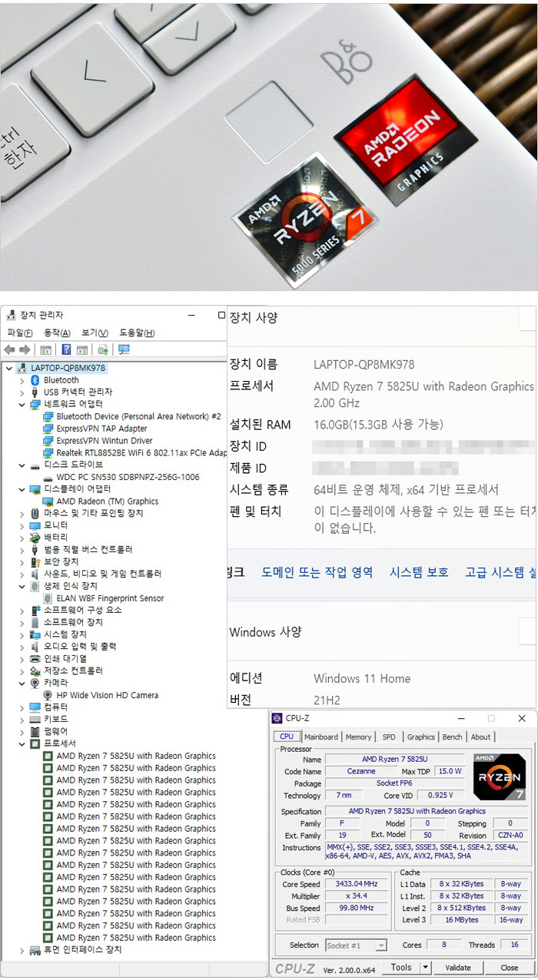
Task: Click the 키보드 category icon
Action: tap(35, 719)
